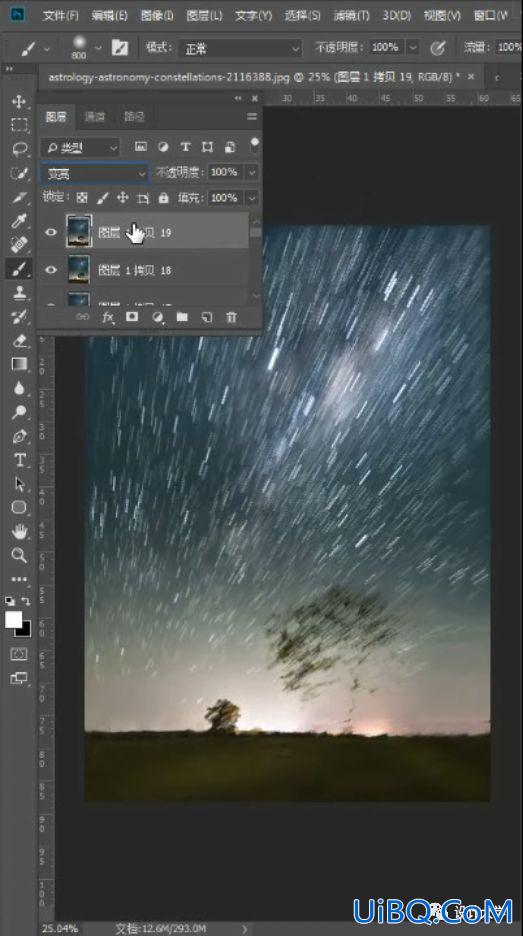Select the Move tool

19,101
